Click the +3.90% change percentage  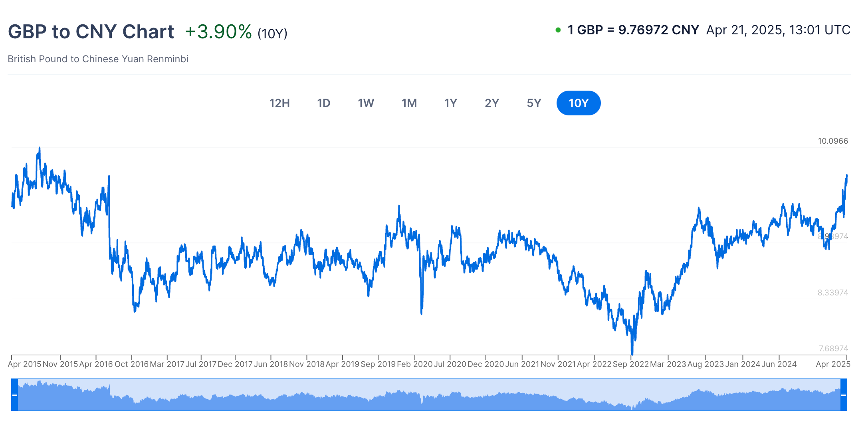pyautogui.click(x=218, y=32)
